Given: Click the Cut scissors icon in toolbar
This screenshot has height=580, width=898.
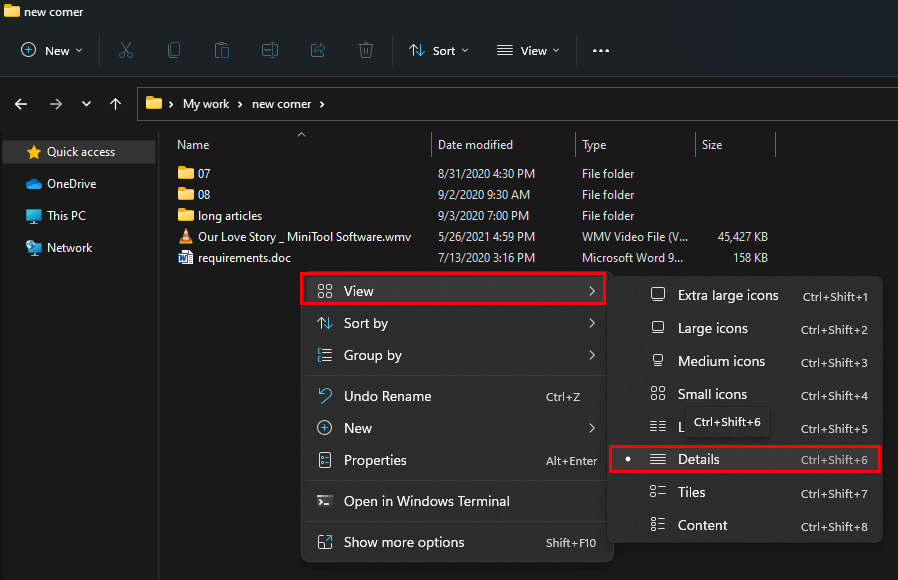Looking at the screenshot, I should (x=126, y=50).
